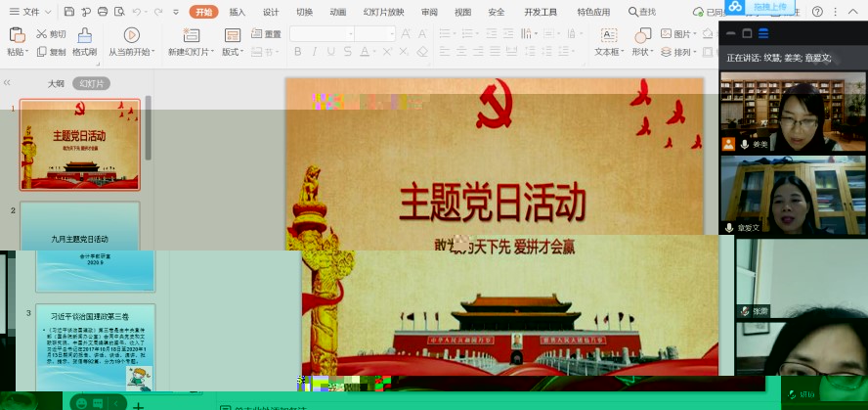Click the cloud sync status (已同步) icon
Viewport: 868px width, 410px height.
(699, 12)
